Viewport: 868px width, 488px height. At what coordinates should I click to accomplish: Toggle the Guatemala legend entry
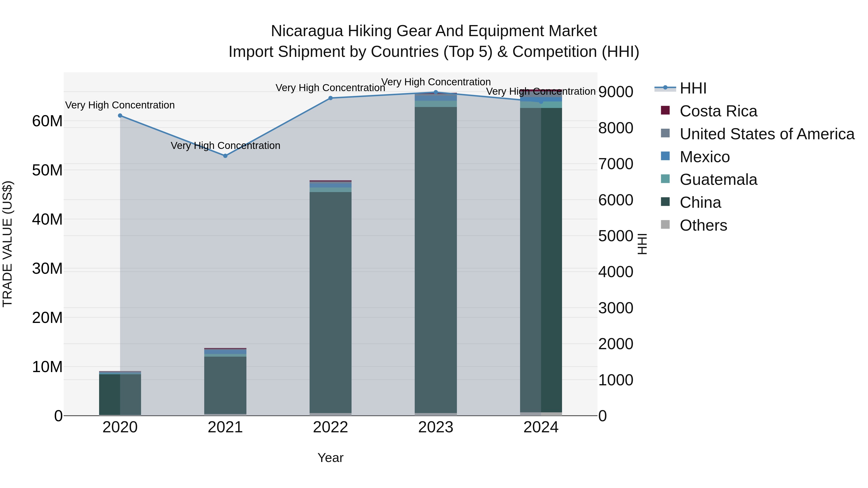coord(709,180)
